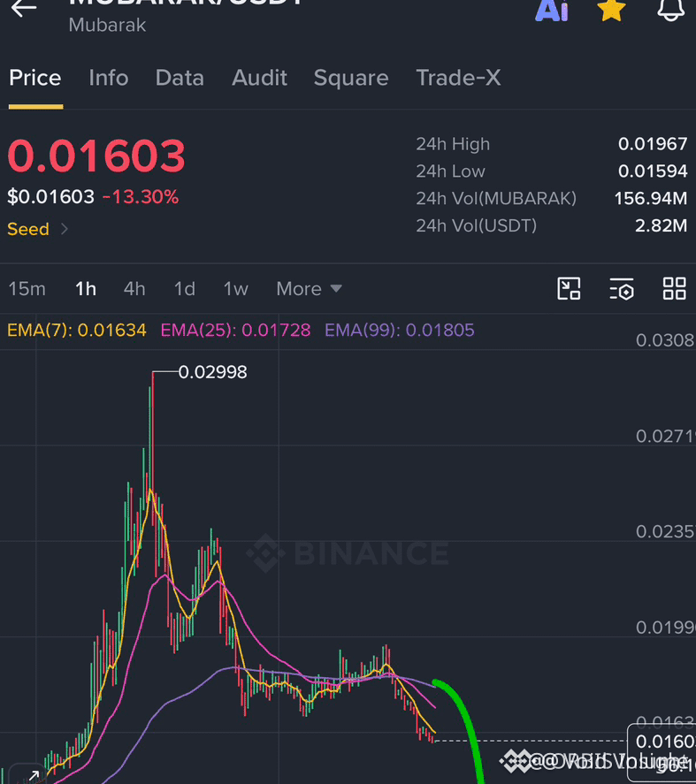
Task: Open the Seed tag link
Action: point(28,229)
